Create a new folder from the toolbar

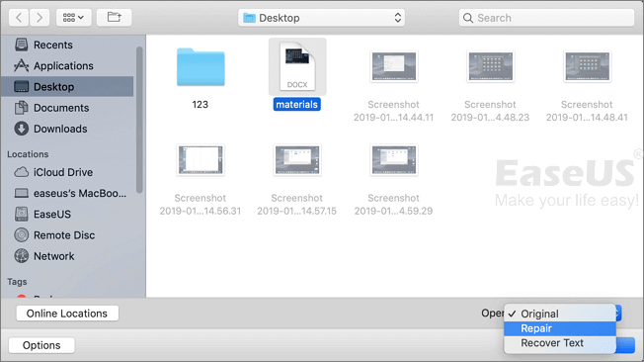(115, 18)
